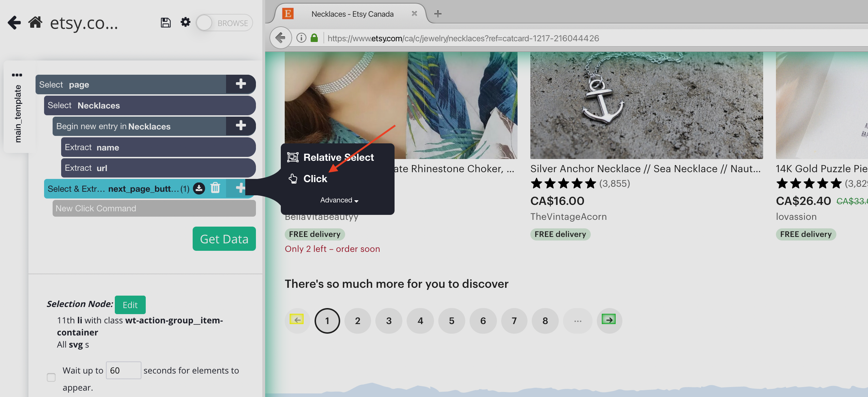Click Edit next to Selection Node
The image size is (868, 397).
pyautogui.click(x=130, y=305)
